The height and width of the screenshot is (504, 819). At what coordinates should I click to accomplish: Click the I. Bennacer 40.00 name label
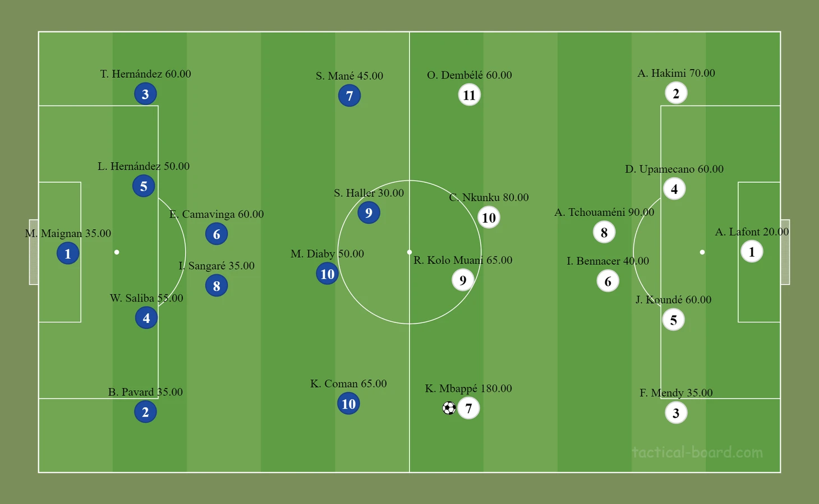(x=608, y=261)
